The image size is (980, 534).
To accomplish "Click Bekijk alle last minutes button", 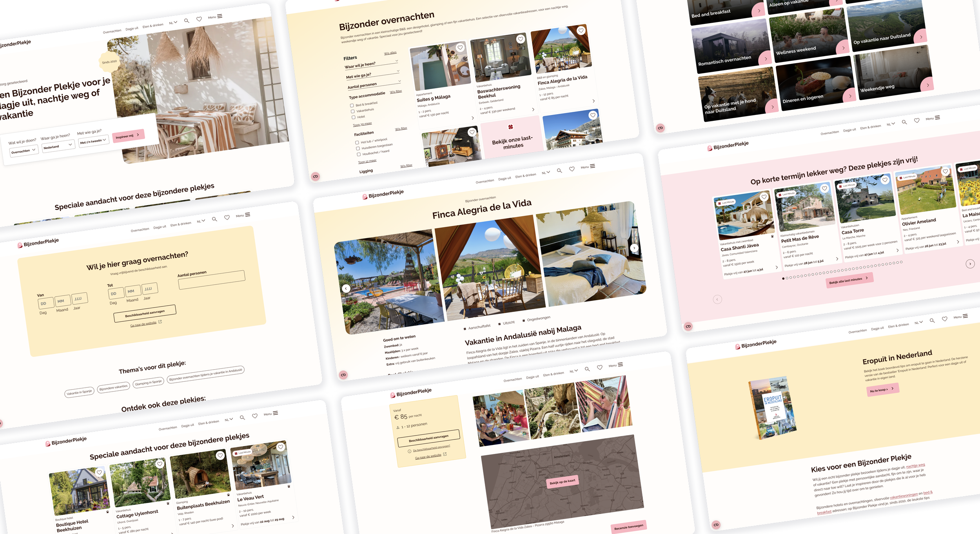I will (x=849, y=280).
